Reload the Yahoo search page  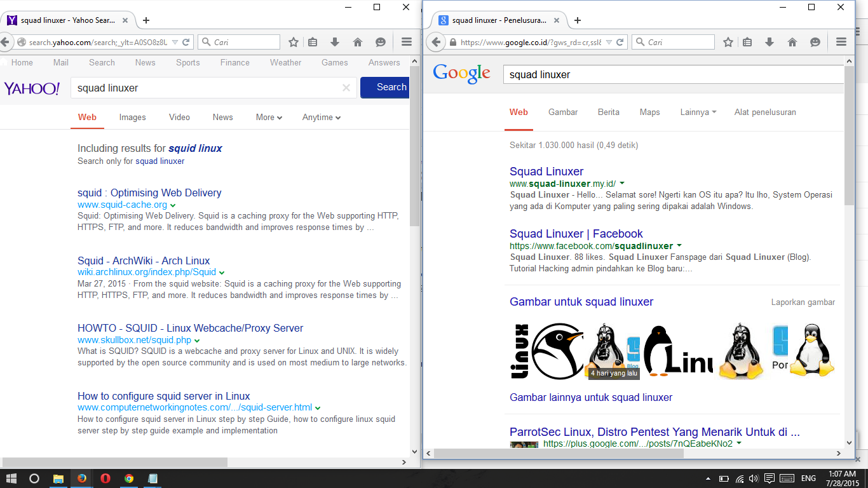[186, 43]
